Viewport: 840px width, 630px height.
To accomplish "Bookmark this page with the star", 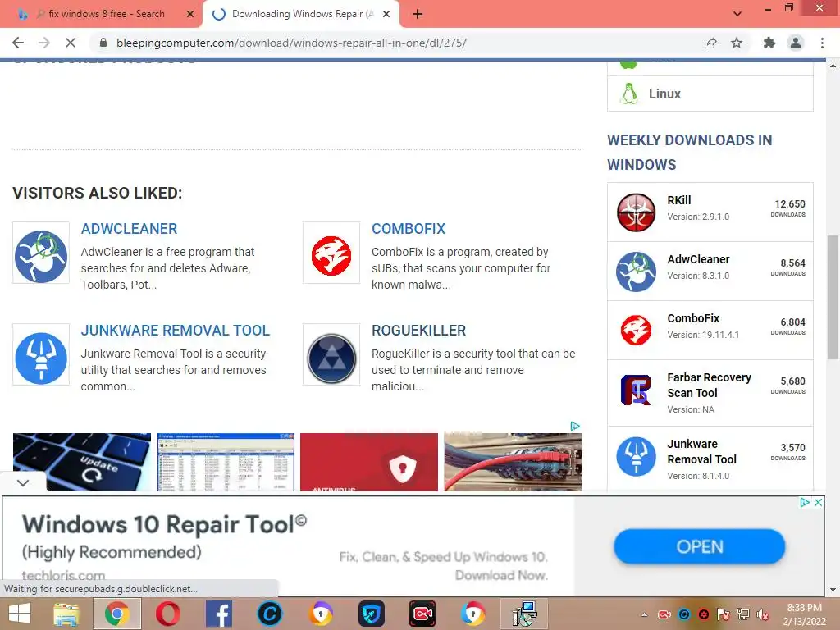I will (737, 43).
